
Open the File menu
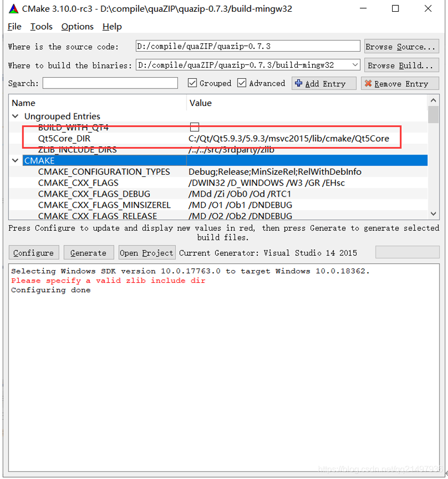coord(14,27)
